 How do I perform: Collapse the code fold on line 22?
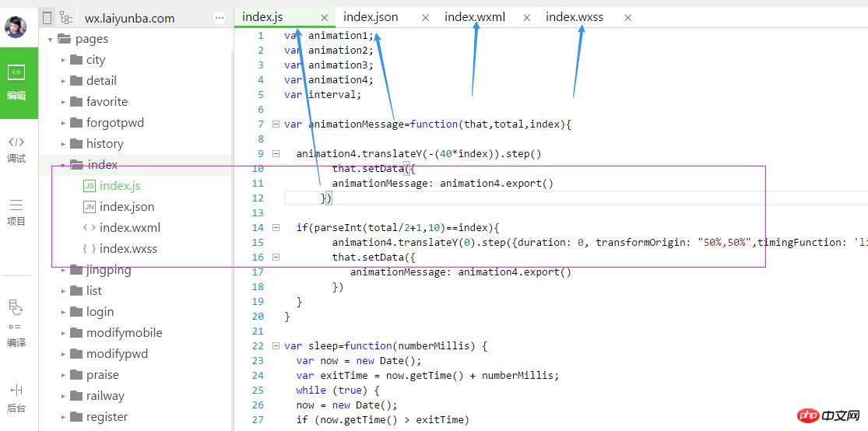276,346
